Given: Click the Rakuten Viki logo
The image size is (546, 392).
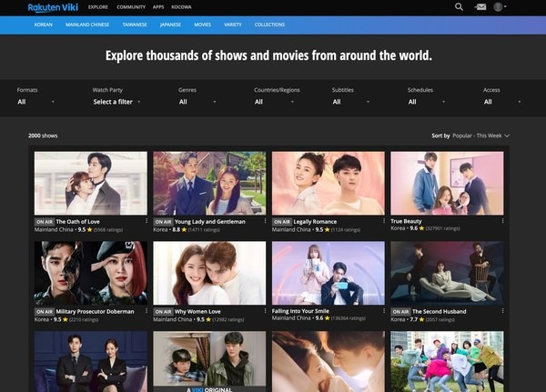Looking at the screenshot, I should point(54,7).
